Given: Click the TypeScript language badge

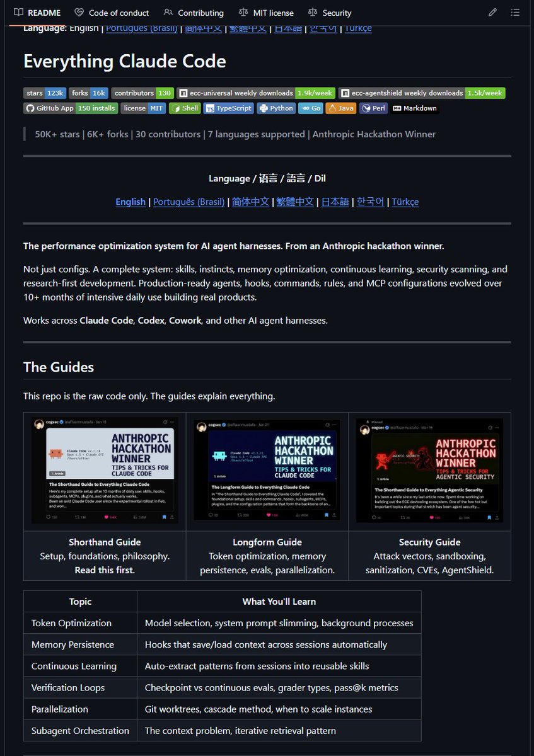Looking at the screenshot, I should tap(229, 108).
